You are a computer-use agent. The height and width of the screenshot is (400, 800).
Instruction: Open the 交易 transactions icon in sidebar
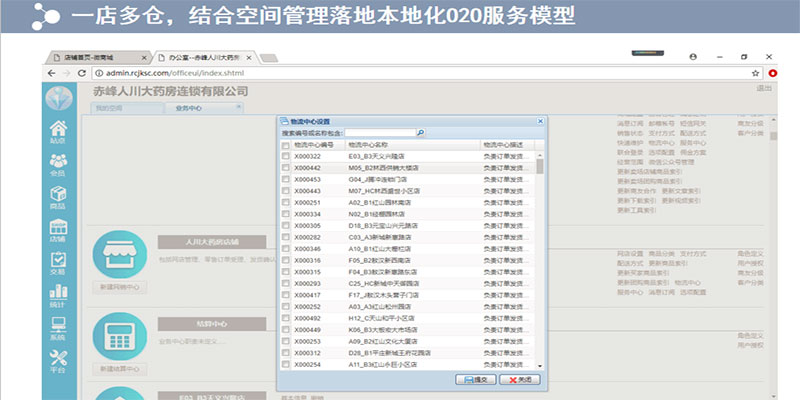click(x=59, y=263)
